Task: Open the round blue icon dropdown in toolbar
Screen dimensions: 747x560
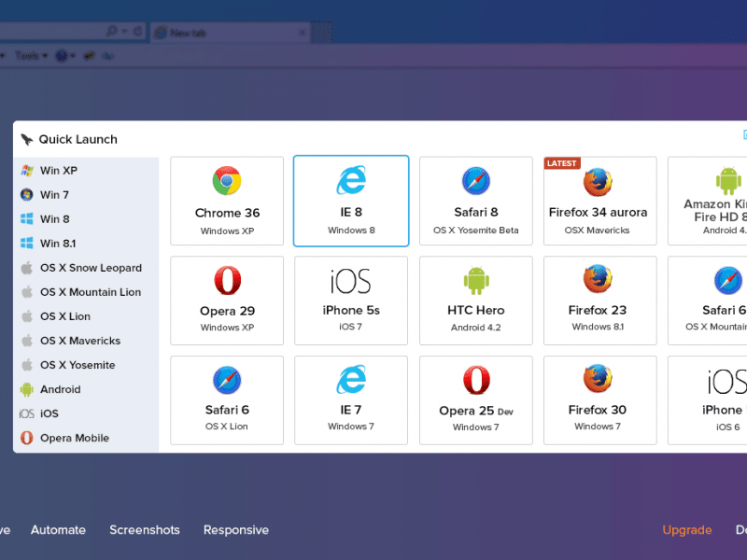Action: (x=64, y=56)
